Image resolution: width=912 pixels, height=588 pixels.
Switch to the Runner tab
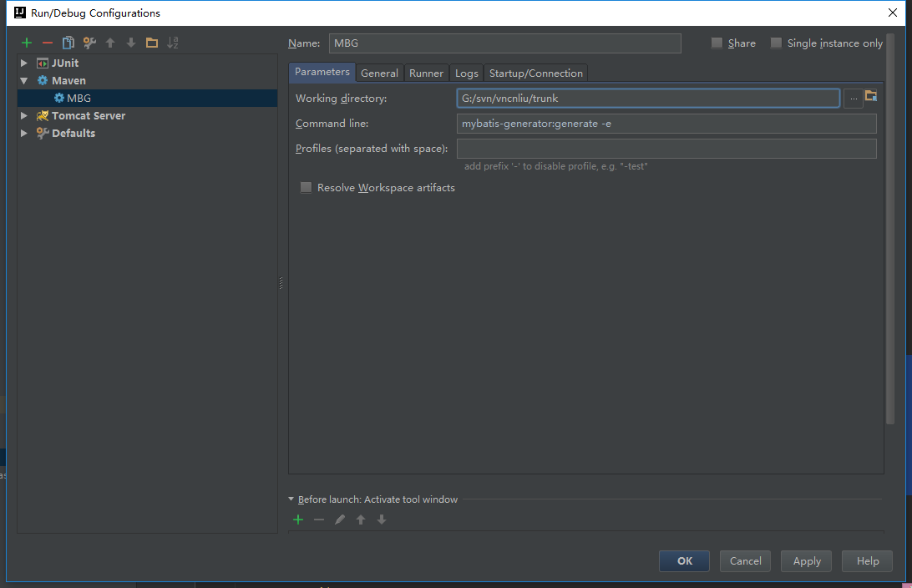[426, 73]
